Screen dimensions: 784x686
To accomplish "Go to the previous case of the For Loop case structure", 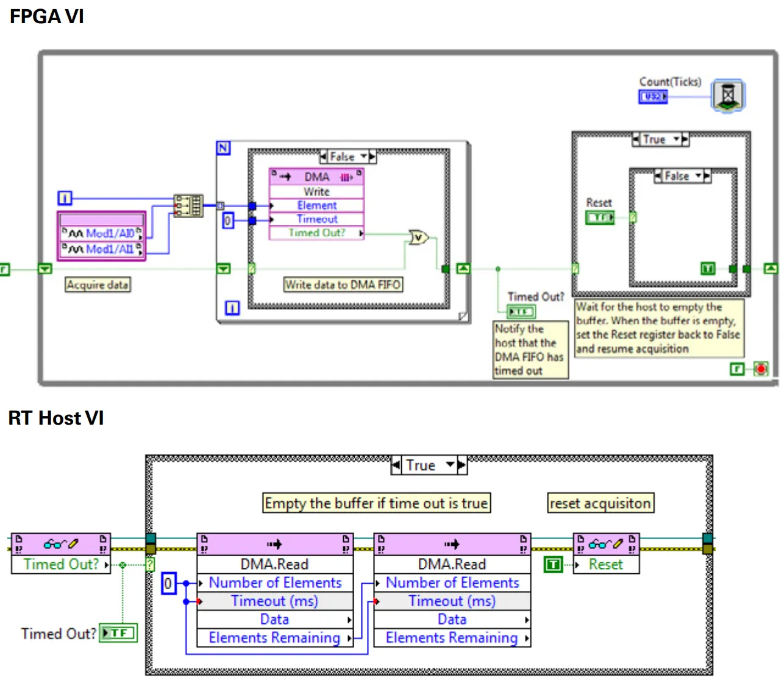I will click(324, 157).
